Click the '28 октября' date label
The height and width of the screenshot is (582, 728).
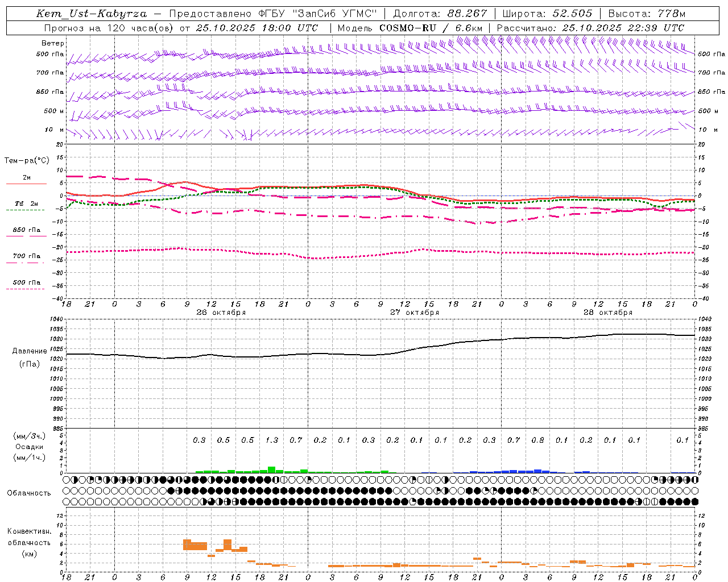pyautogui.click(x=608, y=313)
